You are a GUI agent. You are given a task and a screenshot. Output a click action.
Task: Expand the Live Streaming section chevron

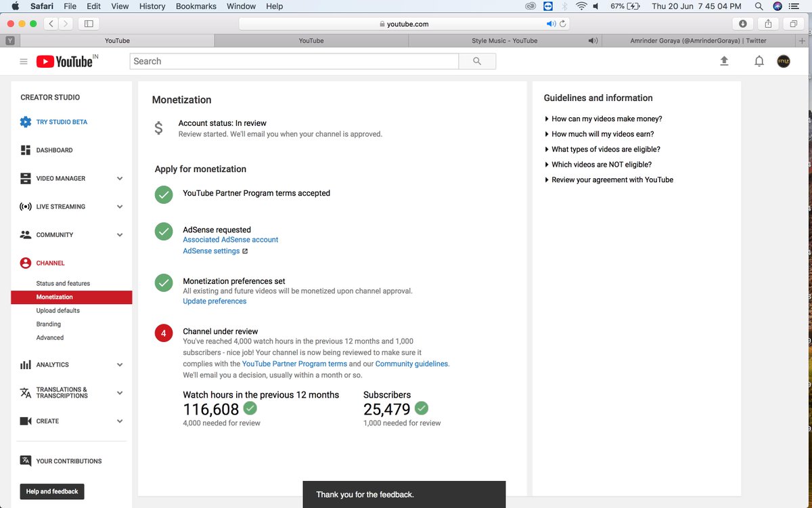(120, 207)
